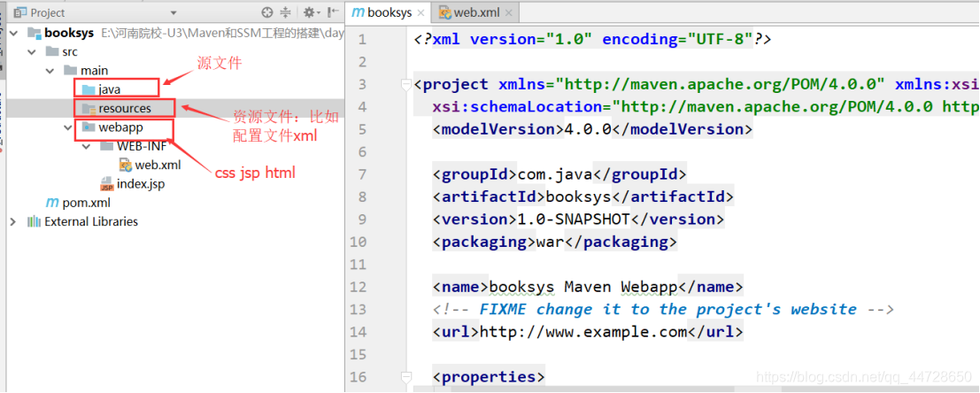Select the webapp folder
This screenshot has height=393, width=980.
[x=112, y=127]
